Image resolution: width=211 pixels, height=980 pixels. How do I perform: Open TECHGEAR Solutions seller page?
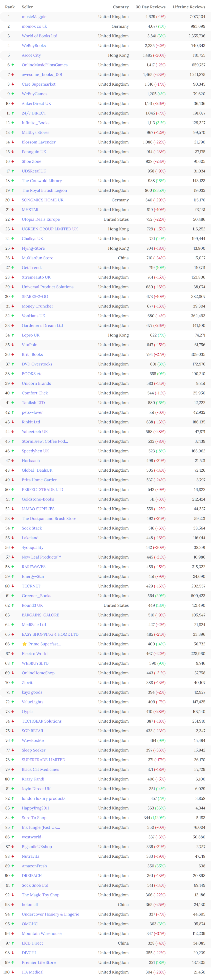[x=41, y=721]
